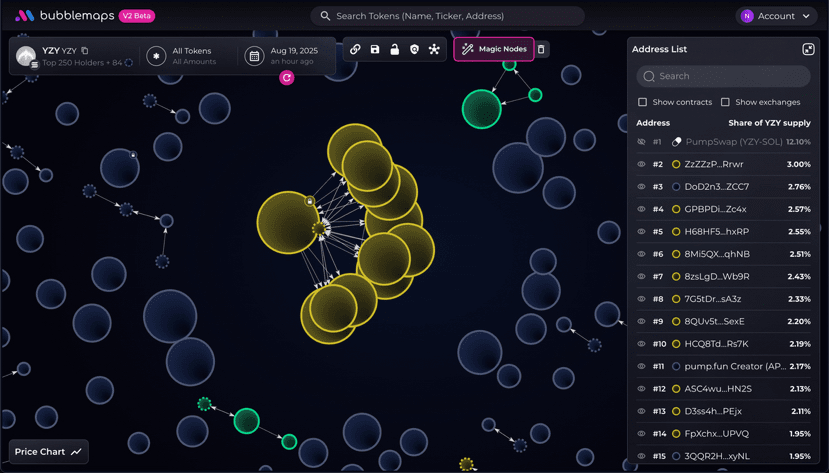Click the Search Tokens field
The image size is (829, 473).
click(x=447, y=16)
